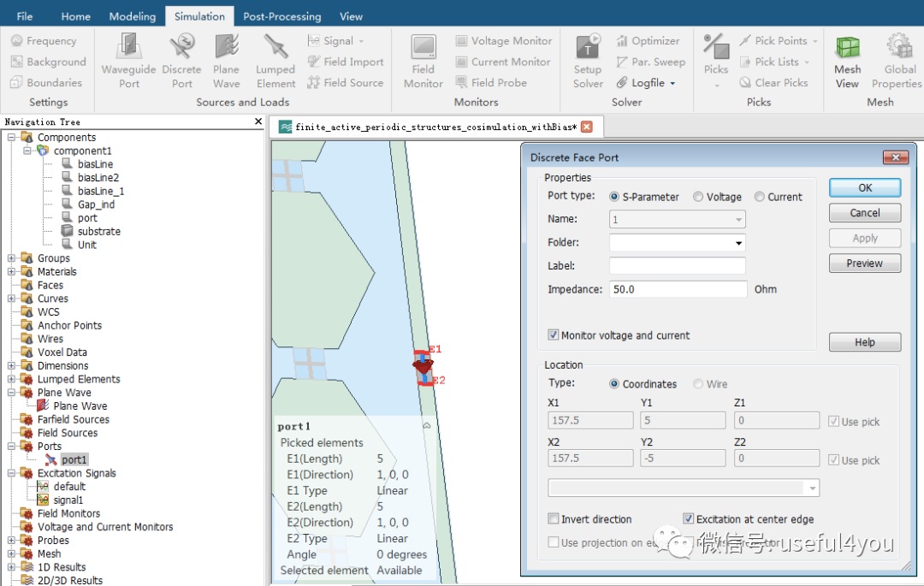Click the Label input field

[677, 265]
